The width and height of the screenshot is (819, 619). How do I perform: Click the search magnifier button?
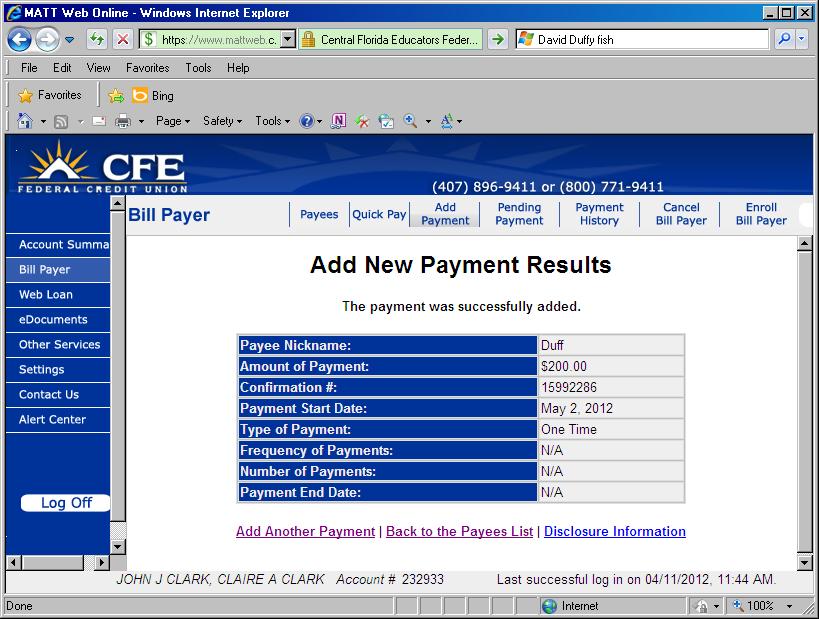click(785, 40)
